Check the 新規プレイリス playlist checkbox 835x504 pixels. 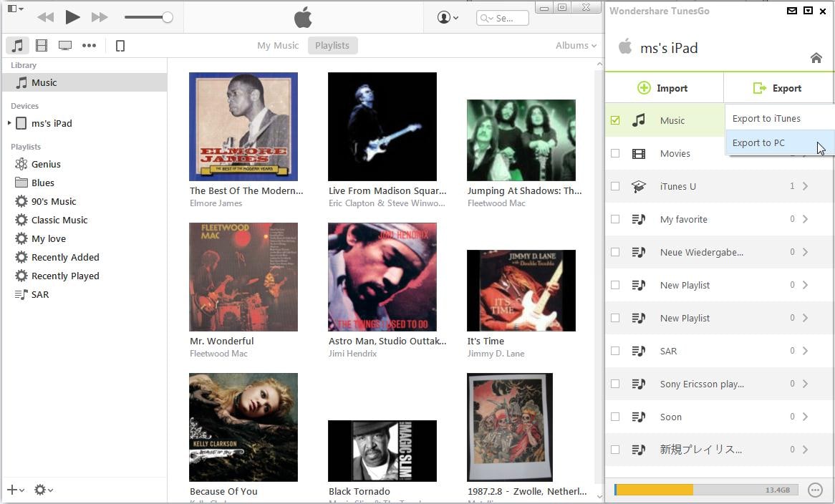pos(615,450)
